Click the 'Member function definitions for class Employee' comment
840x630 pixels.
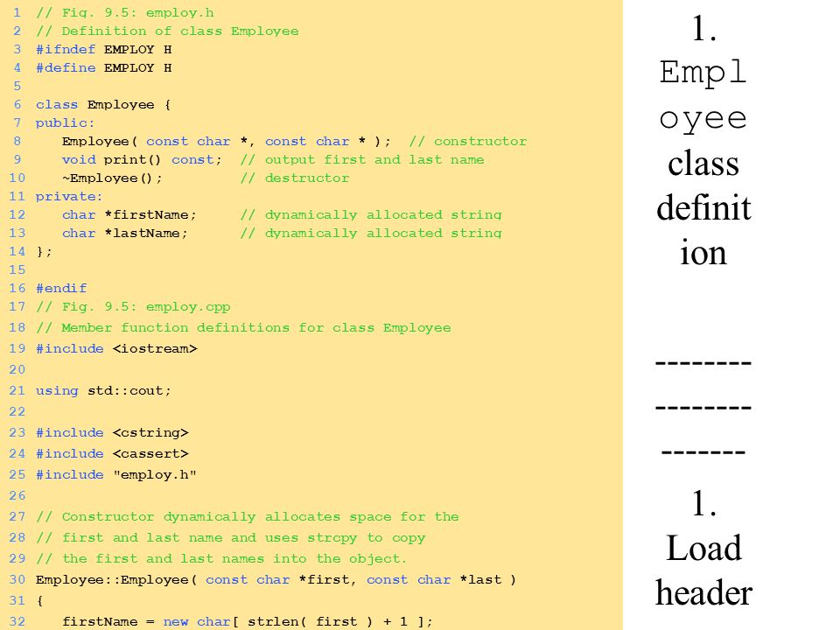pyautogui.click(x=243, y=328)
